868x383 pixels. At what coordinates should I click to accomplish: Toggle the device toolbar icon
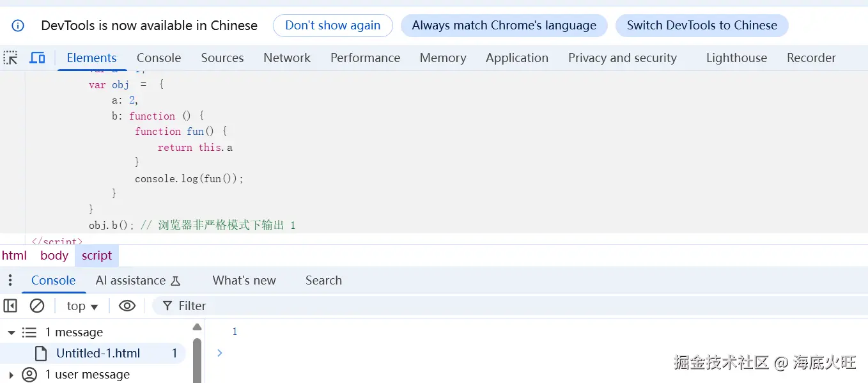pyautogui.click(x=37, y=58)
